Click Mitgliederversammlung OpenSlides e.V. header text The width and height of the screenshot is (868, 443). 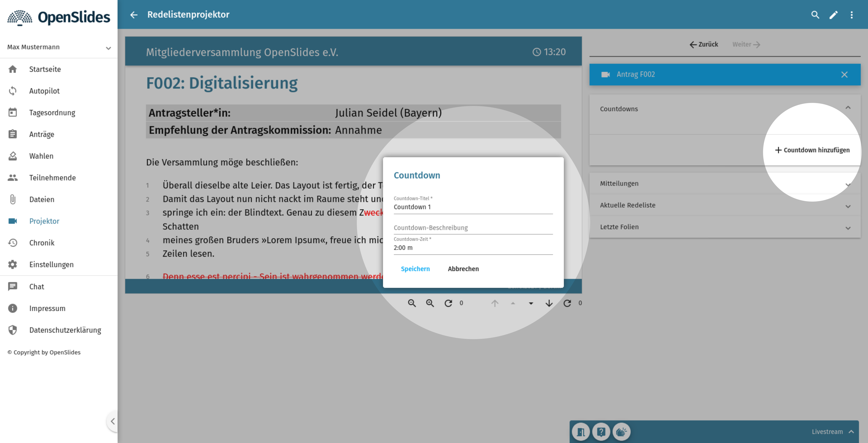(x=242, y=52)
